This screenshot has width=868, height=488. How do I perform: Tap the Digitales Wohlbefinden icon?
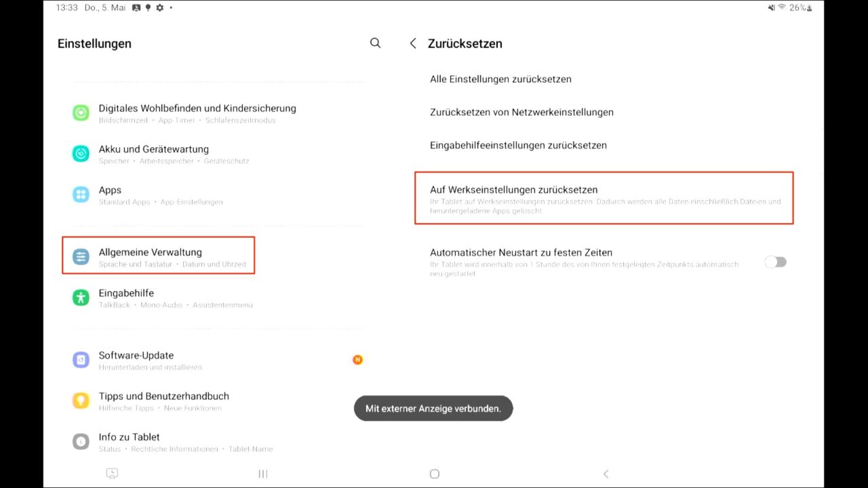pos(81,113)
